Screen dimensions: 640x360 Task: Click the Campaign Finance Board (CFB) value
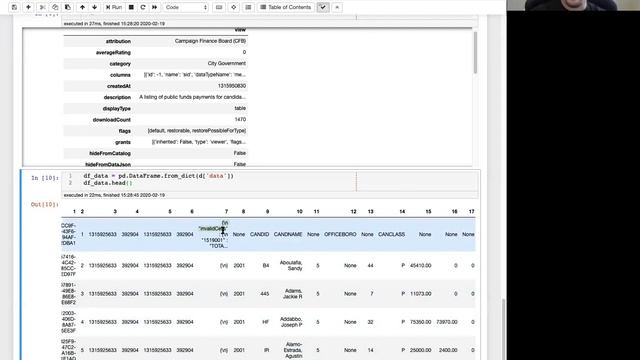(x=210, y=41)
